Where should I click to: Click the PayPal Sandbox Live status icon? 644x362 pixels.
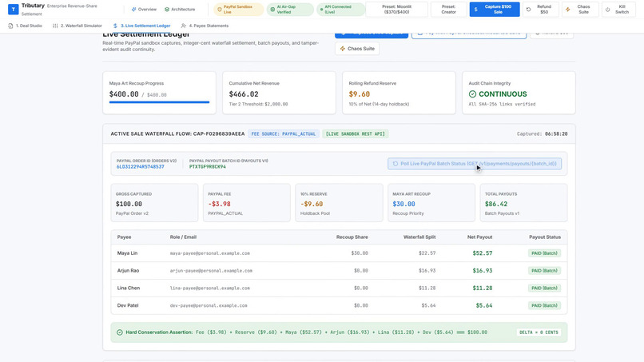coord(219,9)
